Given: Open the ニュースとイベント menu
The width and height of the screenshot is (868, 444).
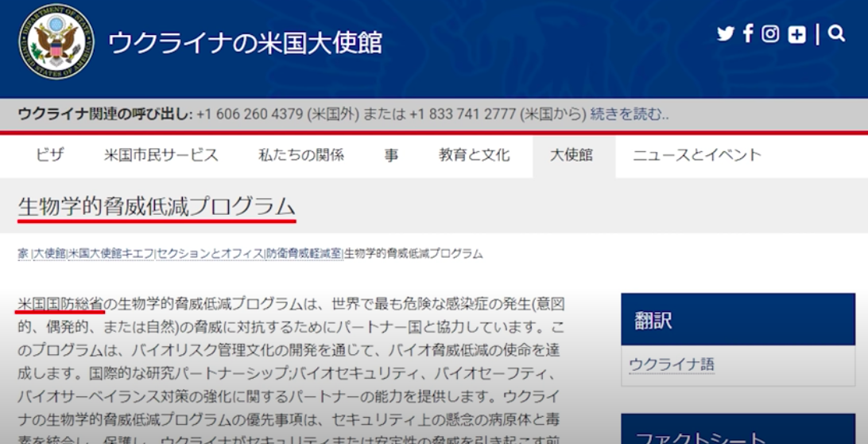Looking at the screenshot, I should click(x=696, y=155).
